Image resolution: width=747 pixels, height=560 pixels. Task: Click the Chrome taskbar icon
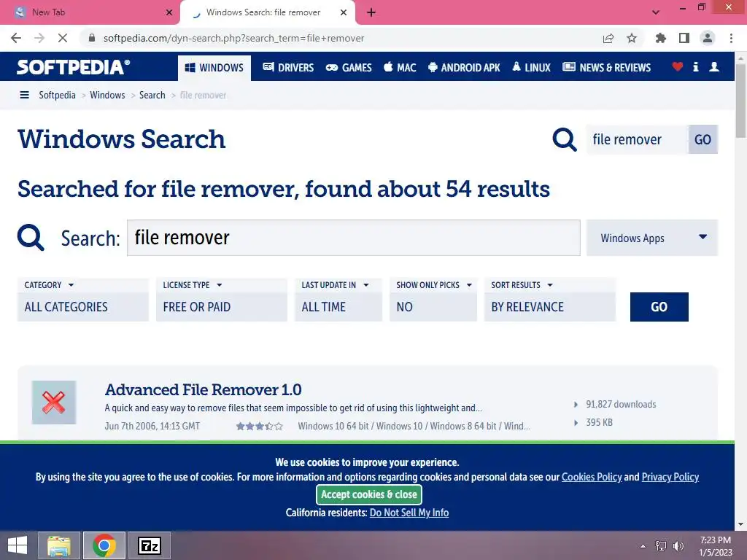coord(104,545)
